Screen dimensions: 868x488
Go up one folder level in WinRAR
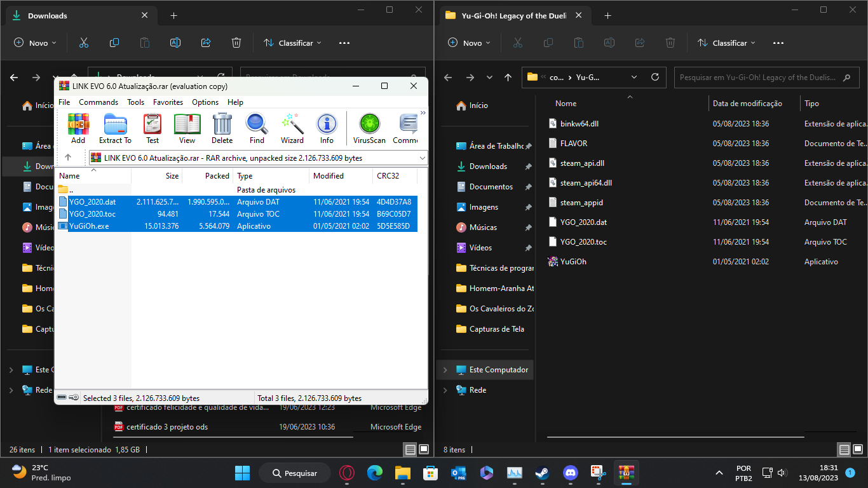[x=68, y=158]
